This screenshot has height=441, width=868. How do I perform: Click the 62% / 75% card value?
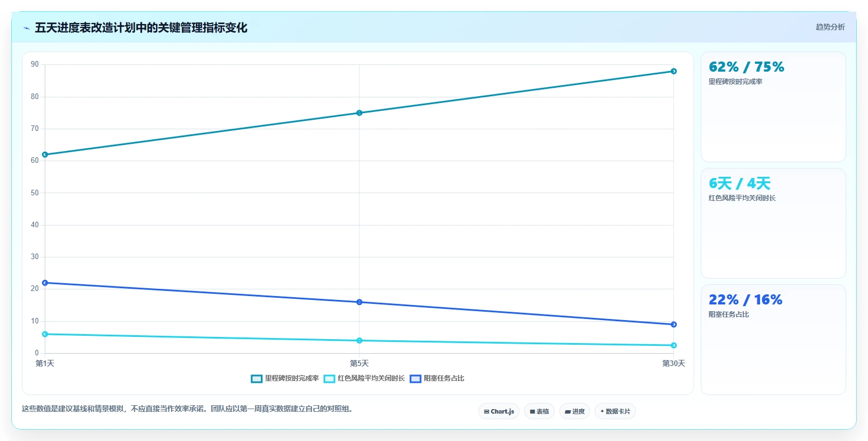[746, 67]
